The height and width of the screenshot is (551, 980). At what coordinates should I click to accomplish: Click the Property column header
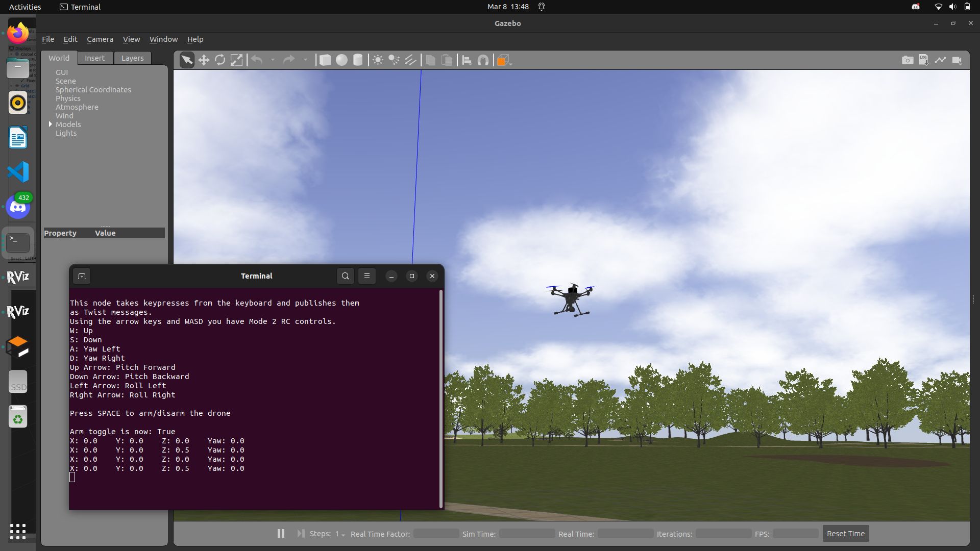(60, 233)
